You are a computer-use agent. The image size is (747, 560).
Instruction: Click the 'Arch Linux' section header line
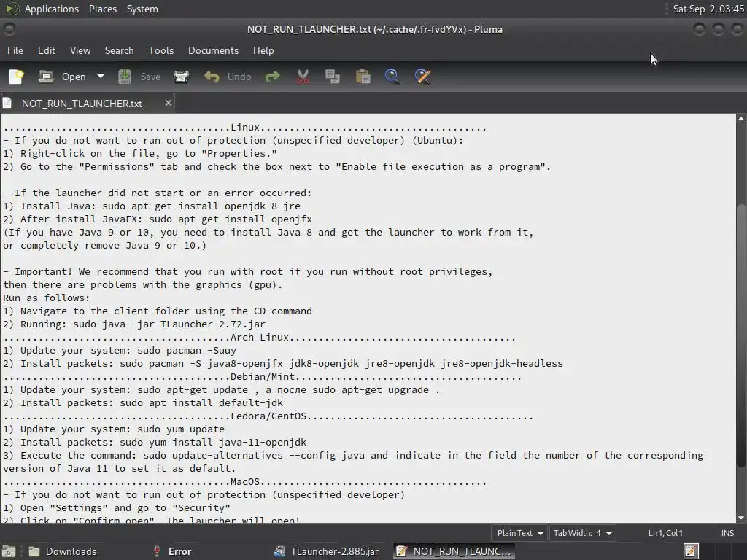coord(259,337)
